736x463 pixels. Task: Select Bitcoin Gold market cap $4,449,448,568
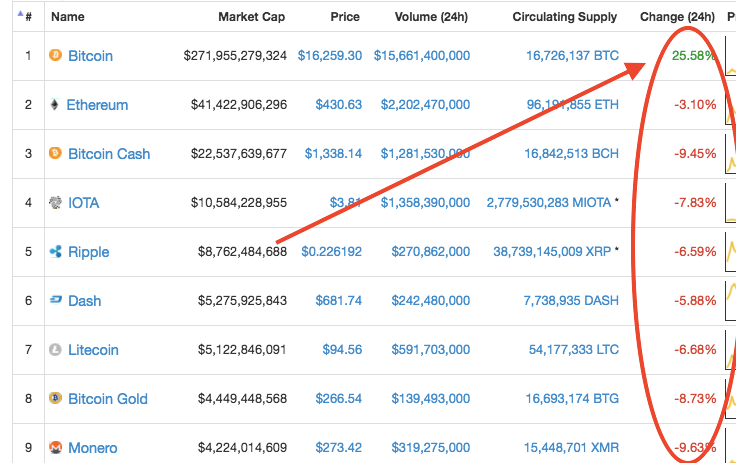[242, 399]
